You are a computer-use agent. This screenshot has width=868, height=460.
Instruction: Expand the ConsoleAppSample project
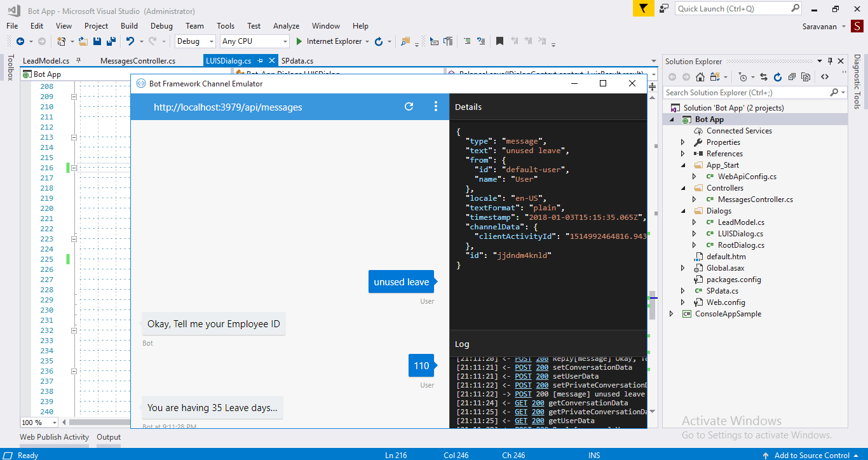pos(672,314)
